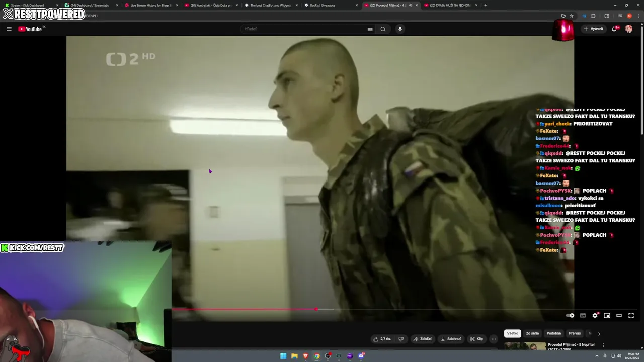Open OBS icon in taskbar
The height and width of the screenshot is (362, 644).
pyautogui.click(x=328, y=356)
